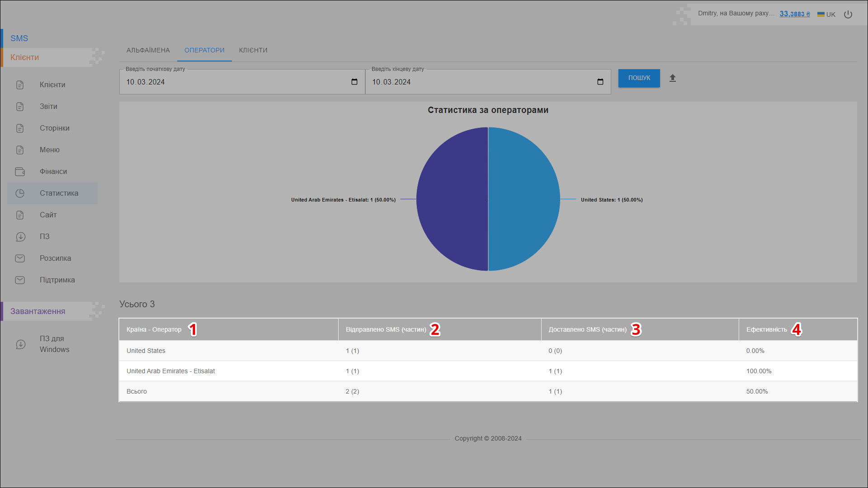This screenshot has width=868, height=488.
Task: Expand the Клієнти sidebar section
Action: tap(25, 57)
